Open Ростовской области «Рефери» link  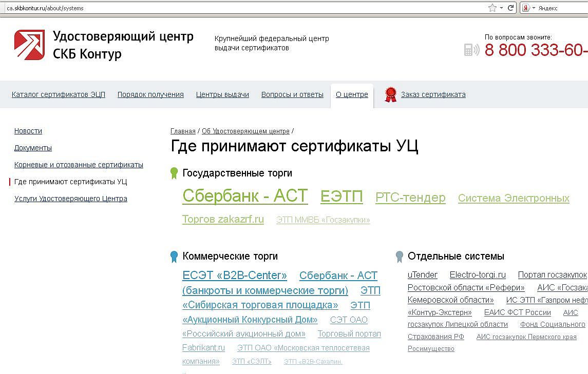point(466,287)
